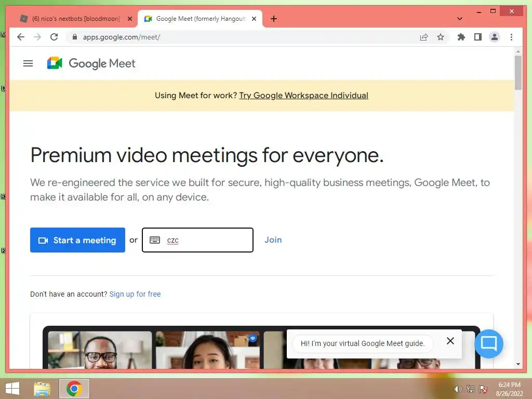The height and width of the screenshot is (399, 532).
Task: Click Try Google Workspace Individual link
Action: tap(303, 96)
